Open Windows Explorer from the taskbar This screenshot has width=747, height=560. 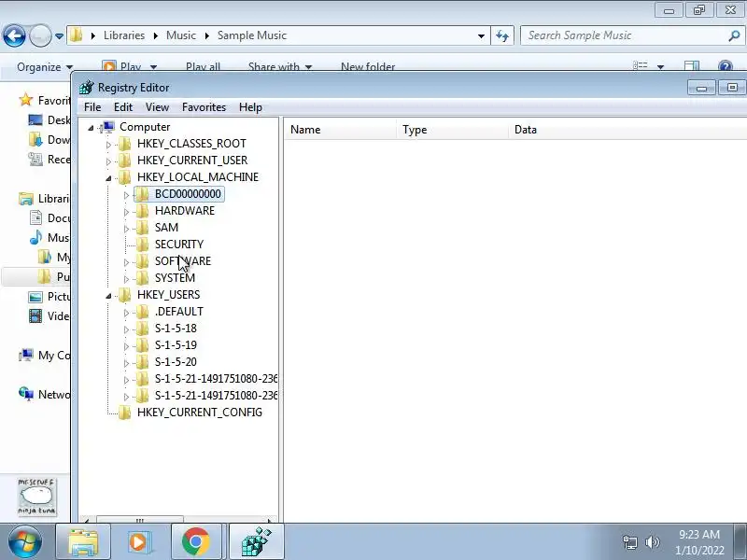[83, 542]
